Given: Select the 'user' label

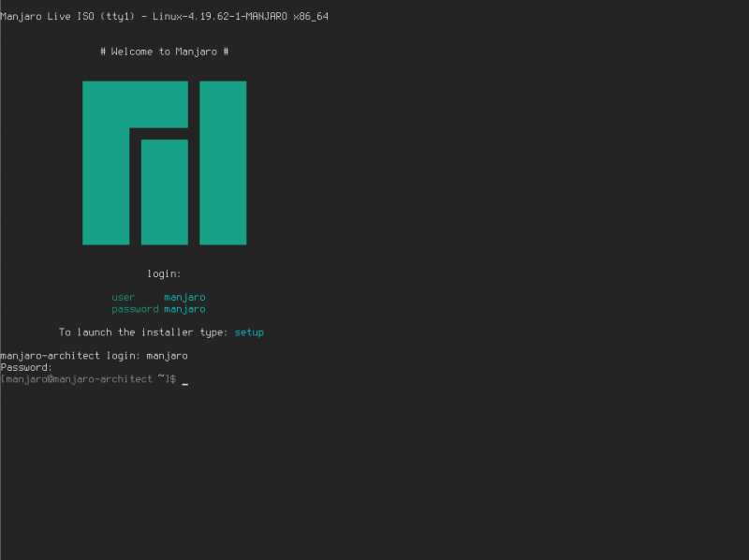Looking at the screenshot, I should point(123,297).
